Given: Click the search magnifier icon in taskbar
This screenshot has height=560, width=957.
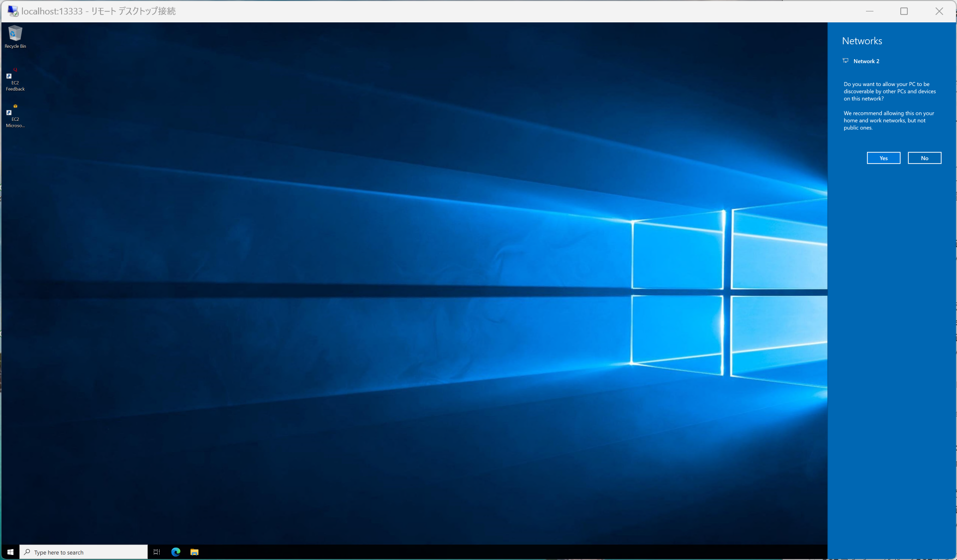Looking at the screenshot, I should pos(27,552).
